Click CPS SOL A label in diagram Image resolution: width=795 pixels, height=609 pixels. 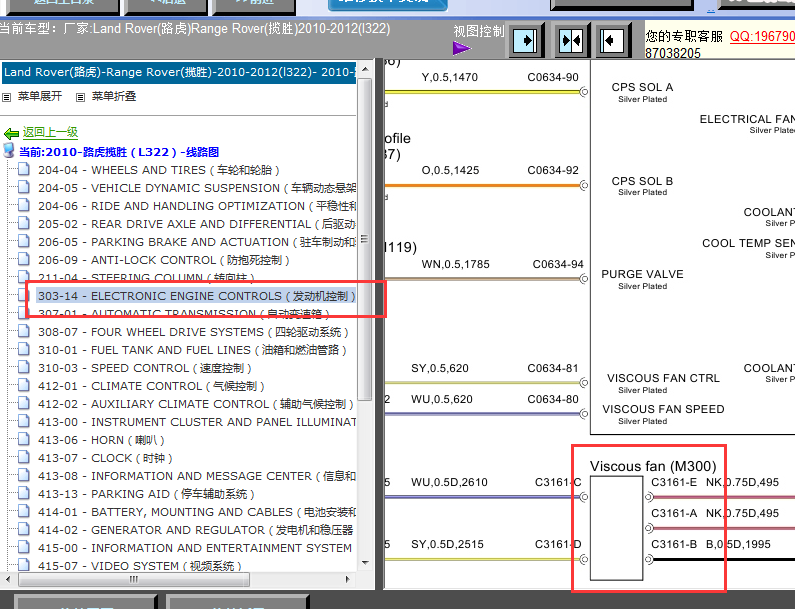(642, 87)
